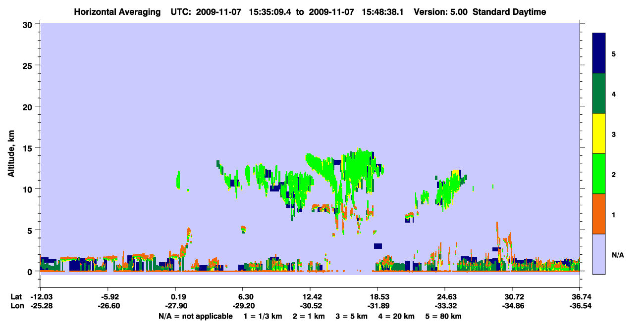Click 'Version: 5.00' in the title
644x330 pixels.
(x=440, y=12)
